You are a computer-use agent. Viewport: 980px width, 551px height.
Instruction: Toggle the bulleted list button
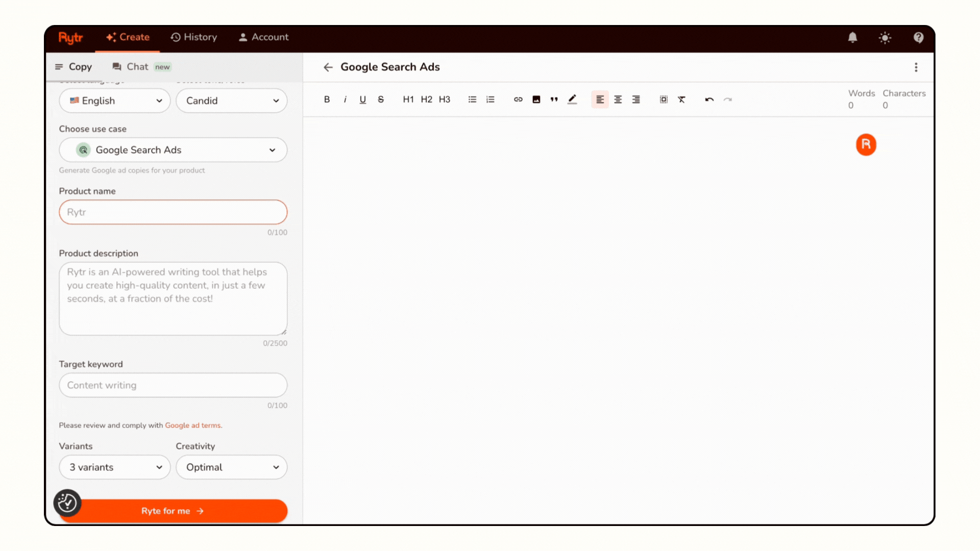[x=472, y=99]
